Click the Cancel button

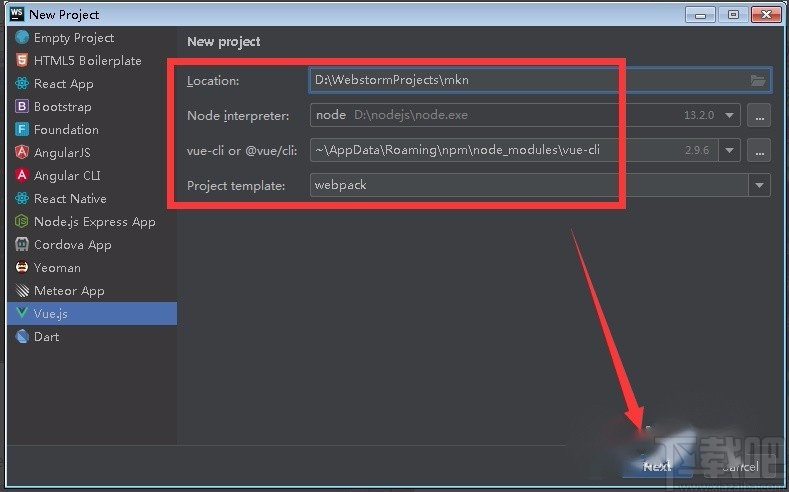pos(739,467)
